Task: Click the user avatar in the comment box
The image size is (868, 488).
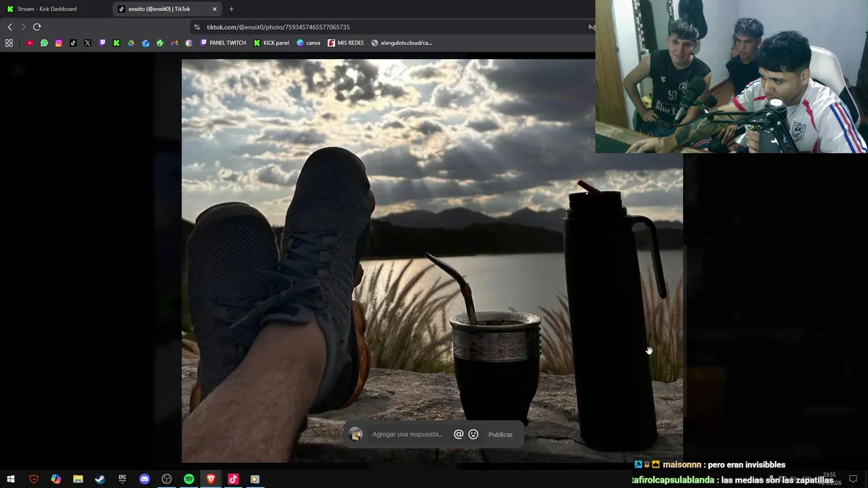Action: click(356, 434)
